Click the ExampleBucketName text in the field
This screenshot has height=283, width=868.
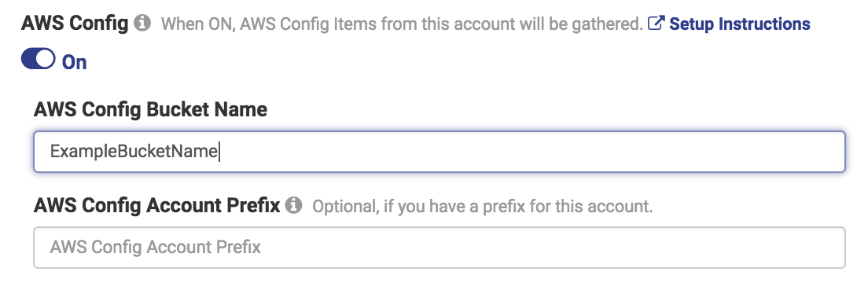click(x=134, y=151)
